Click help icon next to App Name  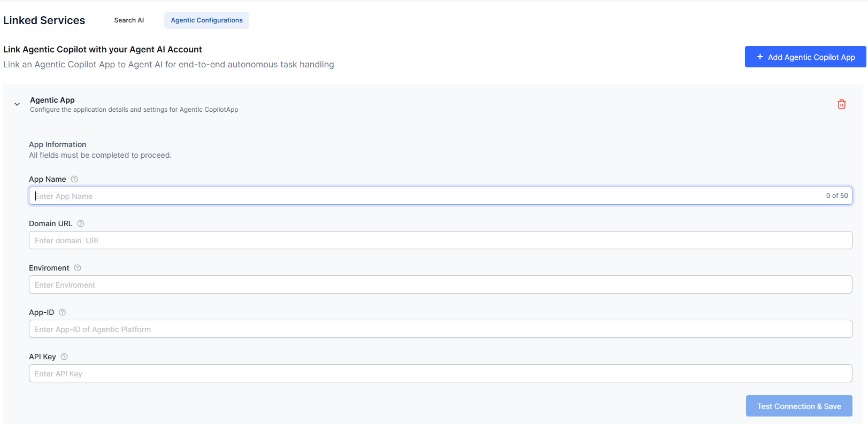pyautogui.click(x=74, y=179)
